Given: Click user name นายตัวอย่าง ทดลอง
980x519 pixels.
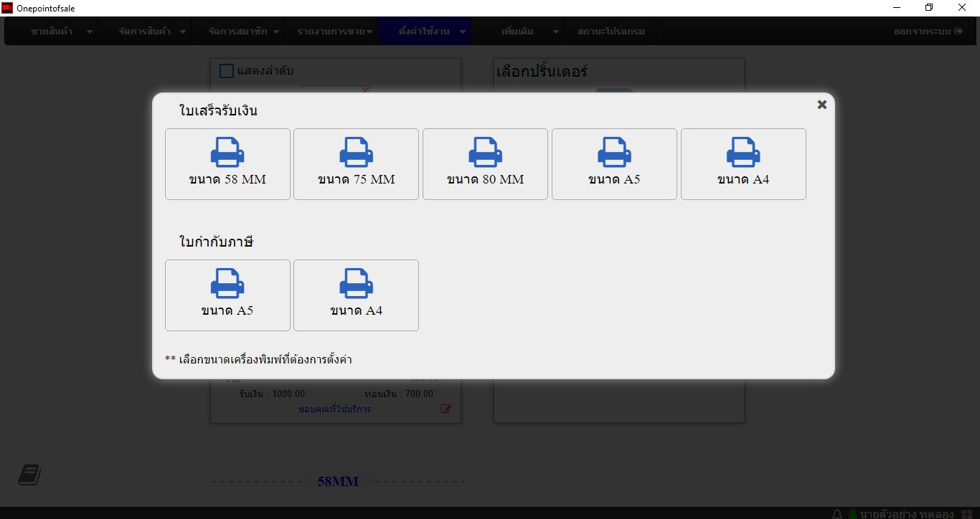Looking at the screenshot, I should (907, 513).
